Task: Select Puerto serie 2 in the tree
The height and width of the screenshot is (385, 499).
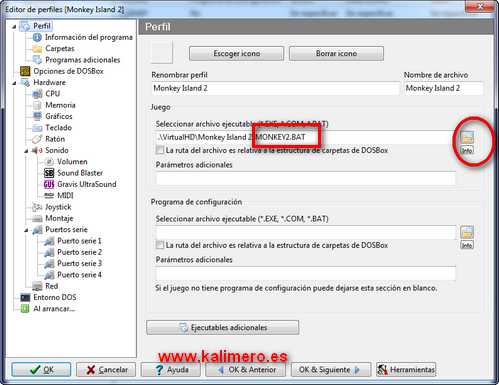Action: (x=79, y=252)
